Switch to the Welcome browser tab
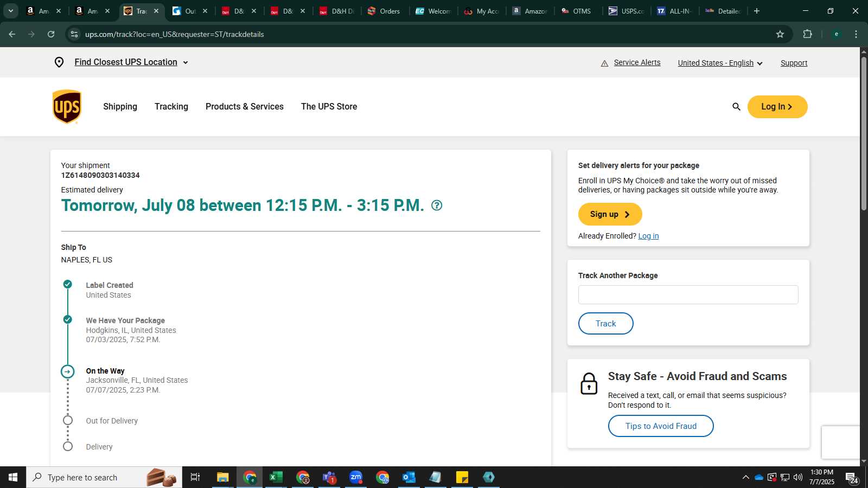 433,11
